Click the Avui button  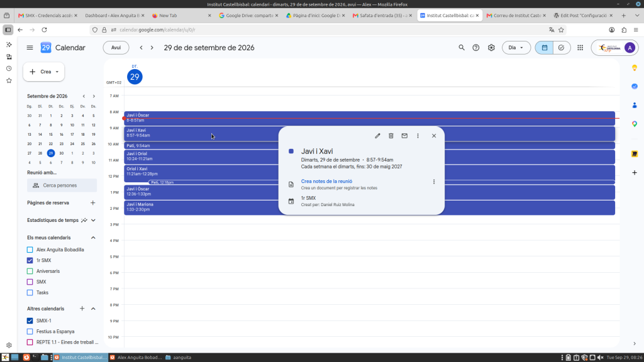pos(116,48)
